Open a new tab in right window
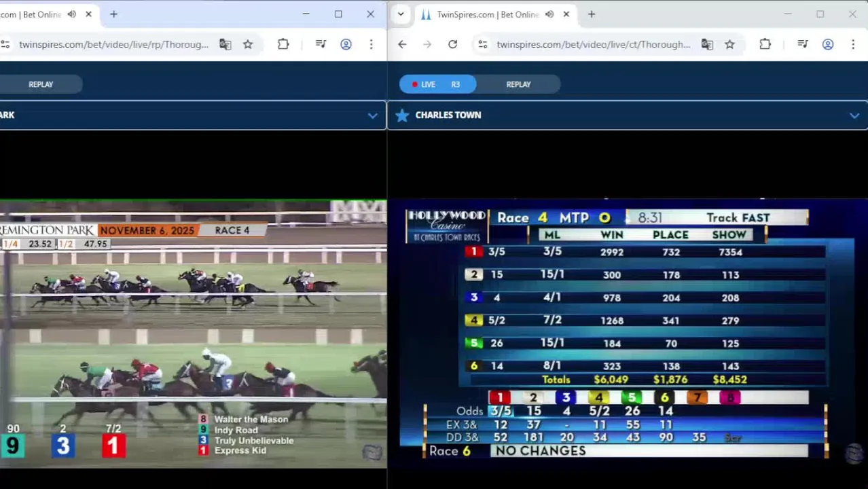Screen dimensions: 868x489 point(592,14)
